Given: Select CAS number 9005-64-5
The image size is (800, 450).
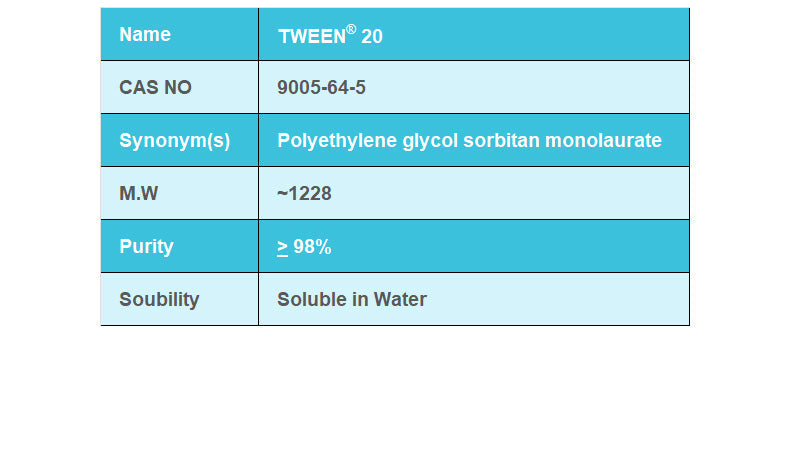Looking at the screenshot, I should [321, 88].
